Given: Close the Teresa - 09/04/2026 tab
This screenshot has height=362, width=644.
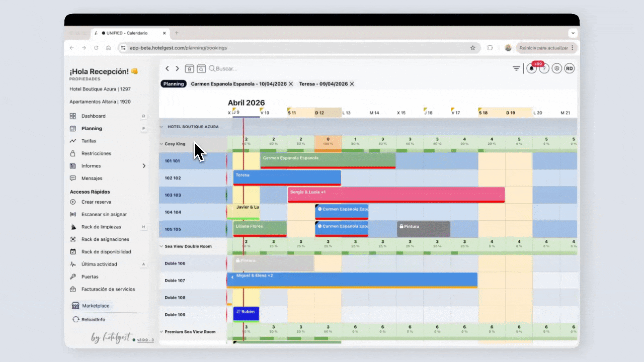Looking at the screenshot, I should (352, 84).
